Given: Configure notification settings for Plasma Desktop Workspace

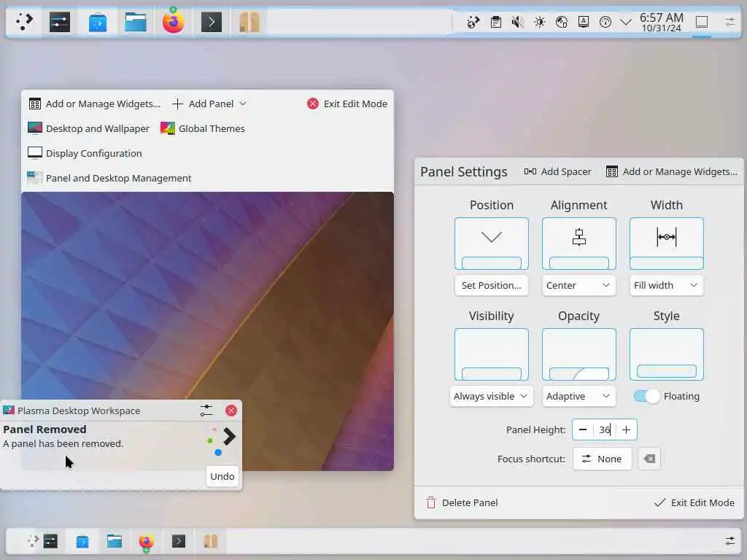Looking at the screenshot, I should [206, 411].
